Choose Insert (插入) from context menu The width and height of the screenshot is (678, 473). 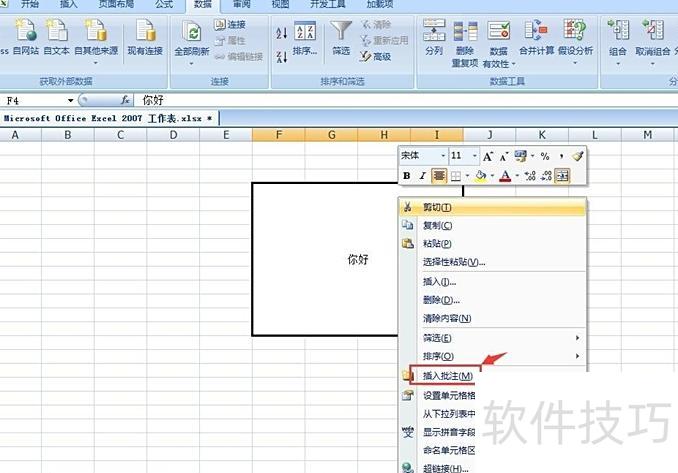coord(493,282)
